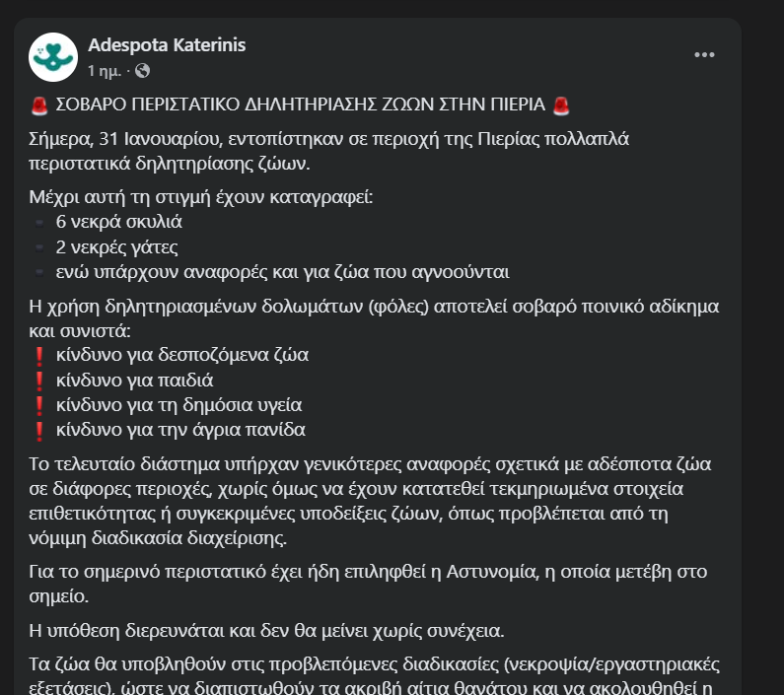Click the bullet next to "ενώ υπάρχουν αναφορές"

pos(39,272)
